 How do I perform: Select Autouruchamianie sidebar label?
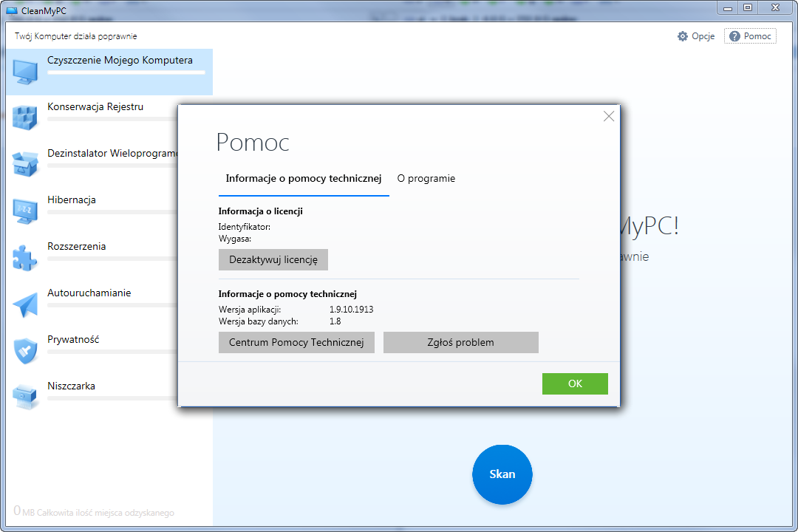click(x=89, y=293)
